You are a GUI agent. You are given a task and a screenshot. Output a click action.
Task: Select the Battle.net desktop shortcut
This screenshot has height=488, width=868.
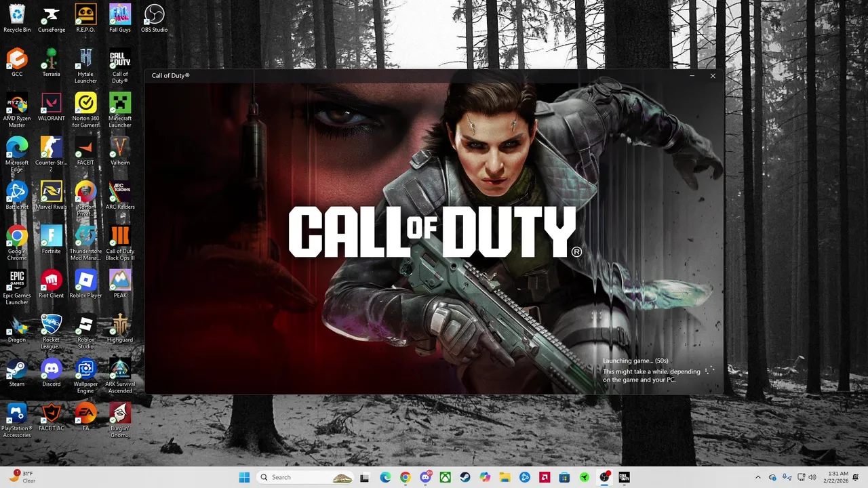(17, 195)
